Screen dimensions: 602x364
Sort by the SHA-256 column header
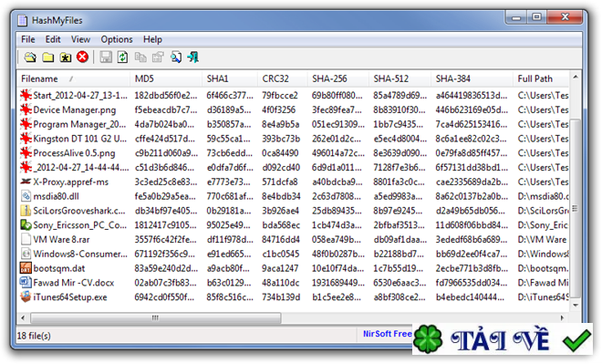[x=337, y=78]
